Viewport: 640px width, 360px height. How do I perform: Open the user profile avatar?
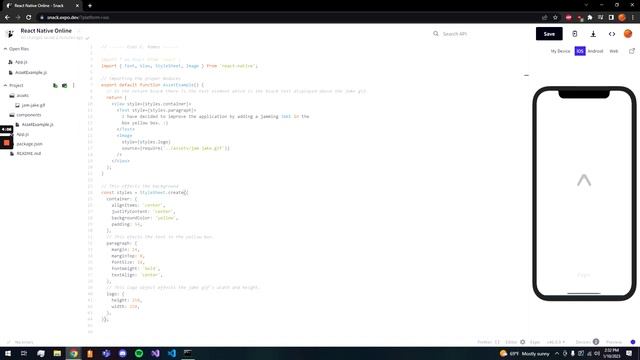pyautogui.click(x=628, y=34)
